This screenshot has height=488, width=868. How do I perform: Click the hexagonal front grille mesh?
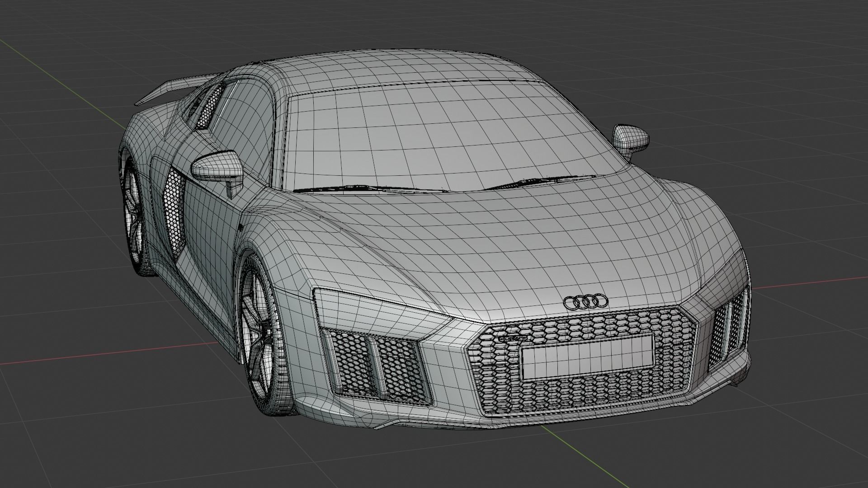tap(583, 361)
